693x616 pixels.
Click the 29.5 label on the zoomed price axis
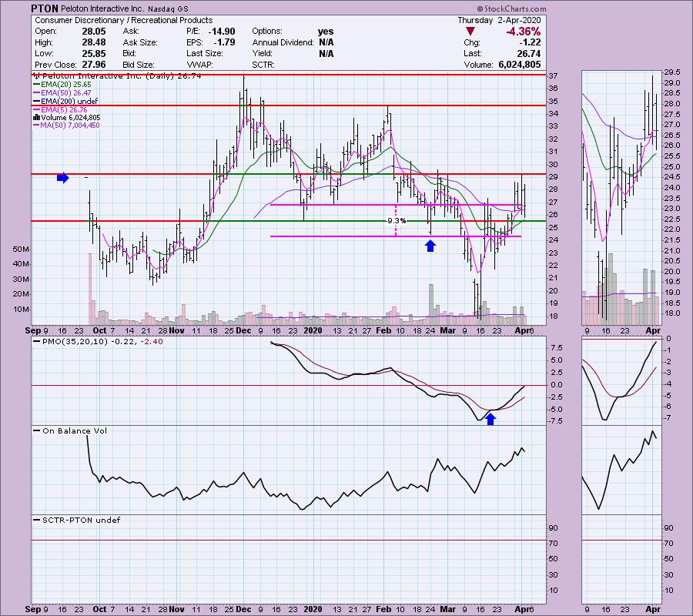coord(672,72)
